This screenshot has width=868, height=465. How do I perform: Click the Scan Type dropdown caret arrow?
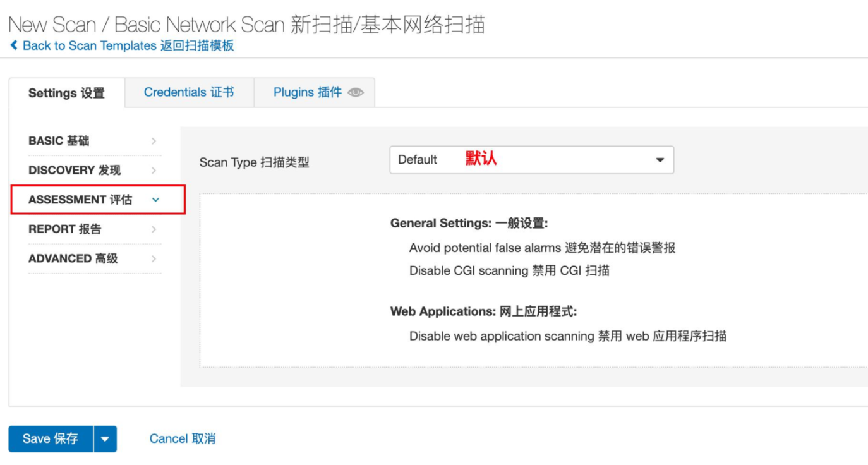pos(660,160)
